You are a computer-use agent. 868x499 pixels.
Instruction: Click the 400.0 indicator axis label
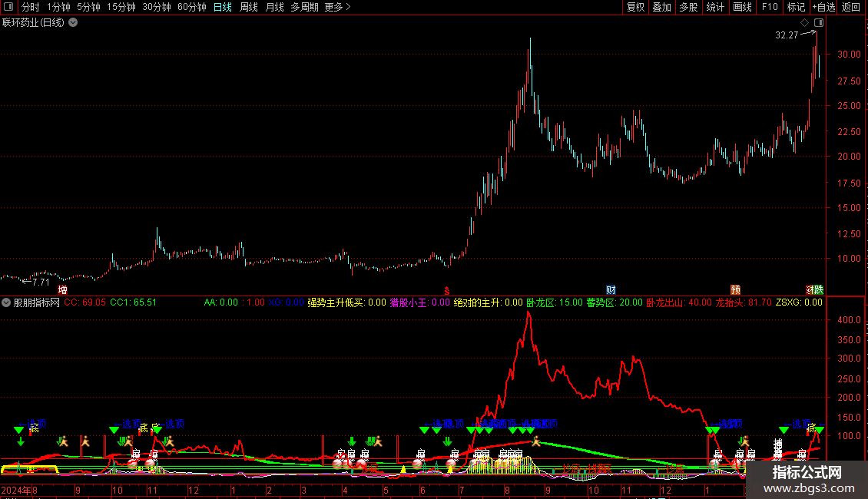click(x=849, y=320)
